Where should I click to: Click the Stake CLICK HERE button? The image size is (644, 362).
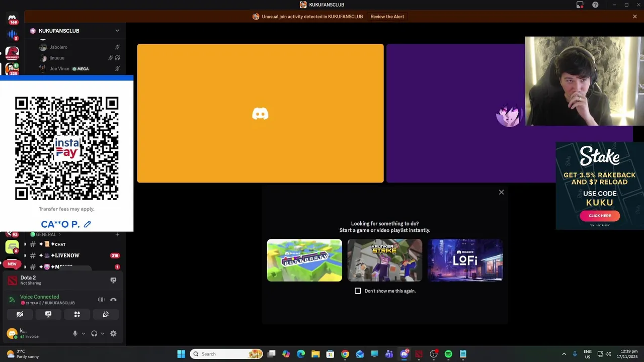[600, 215]
